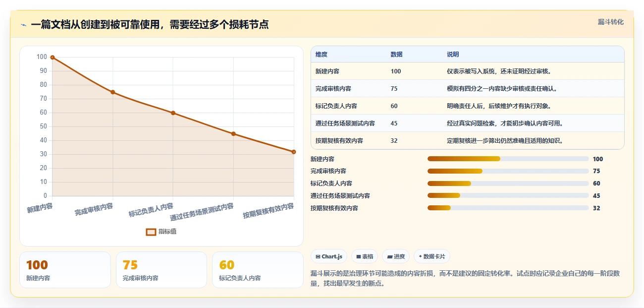Click 新建内容 in the table's first row
Image resolution: width=644 pixels, height=308 pixels.
point(327,71)
